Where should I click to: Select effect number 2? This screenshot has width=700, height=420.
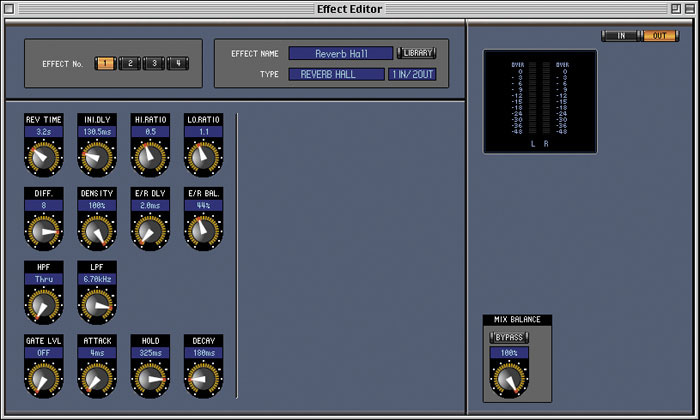pyautogui.click(x=129, y=64)
